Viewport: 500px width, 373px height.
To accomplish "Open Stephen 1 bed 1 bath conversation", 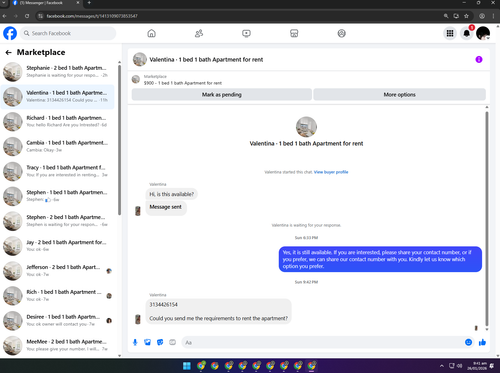I will pyautogui.click(x=57, y=196).
